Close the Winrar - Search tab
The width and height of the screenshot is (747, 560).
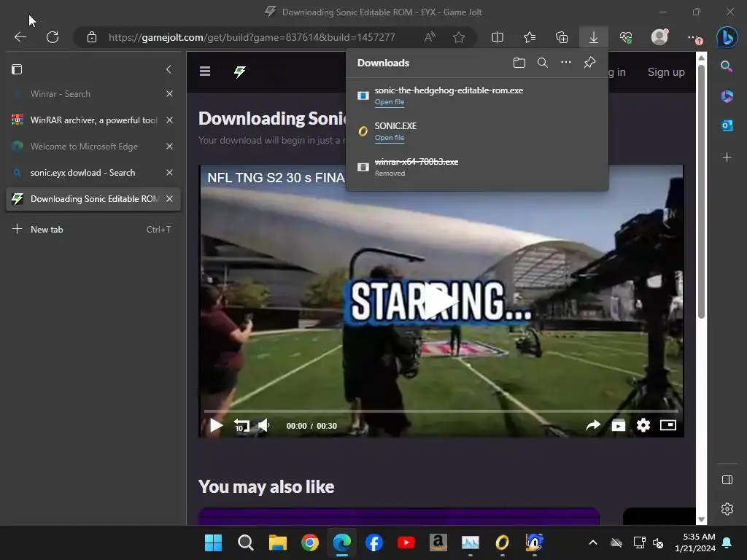pos(169,94)
